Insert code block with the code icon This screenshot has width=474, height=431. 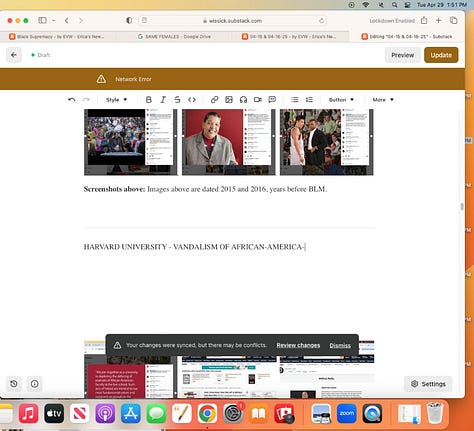pyautogui.click(x=192, y=100)
